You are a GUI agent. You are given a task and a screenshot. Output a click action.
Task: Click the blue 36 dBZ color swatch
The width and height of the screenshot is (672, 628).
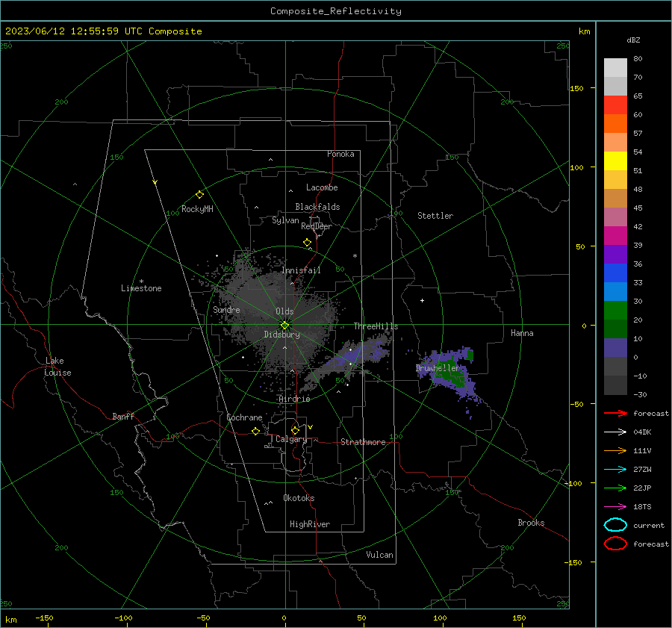tap(615, 273)
